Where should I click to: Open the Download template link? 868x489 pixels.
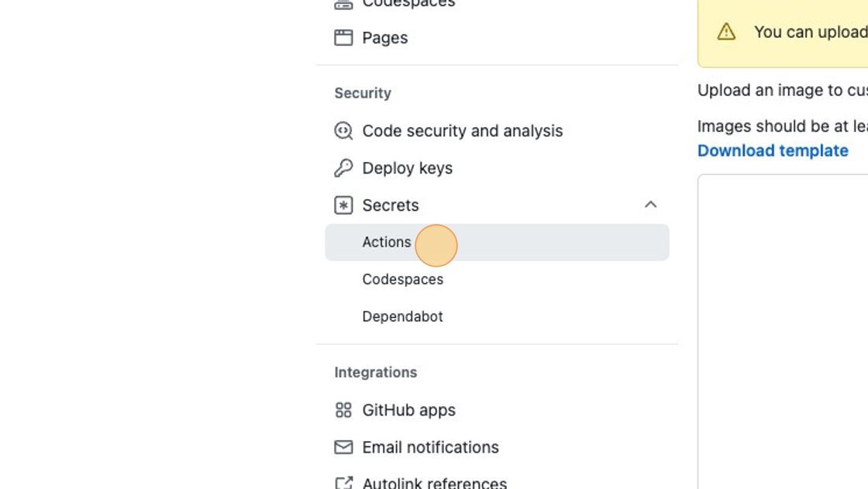tap(773, 150)
